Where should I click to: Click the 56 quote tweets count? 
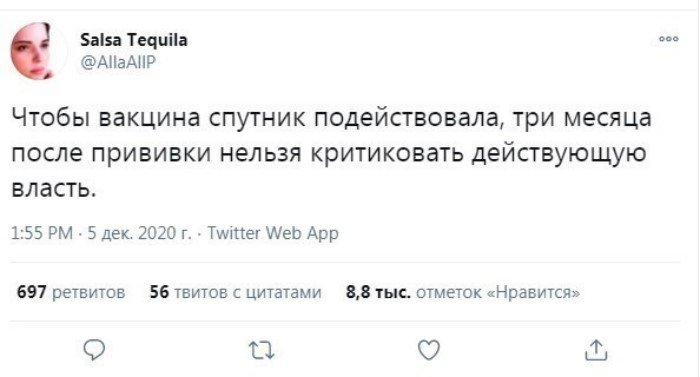click(159, 293)
